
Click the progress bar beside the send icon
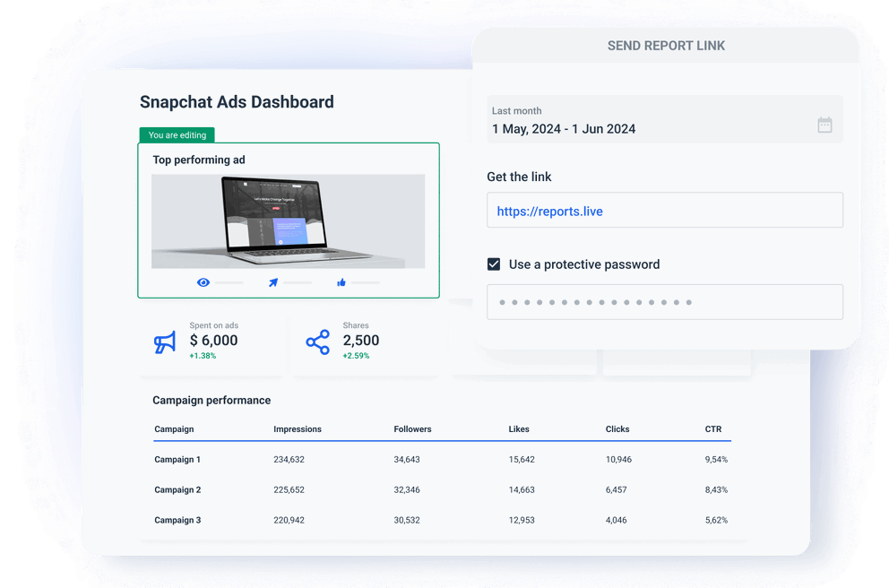click(299, 282)
